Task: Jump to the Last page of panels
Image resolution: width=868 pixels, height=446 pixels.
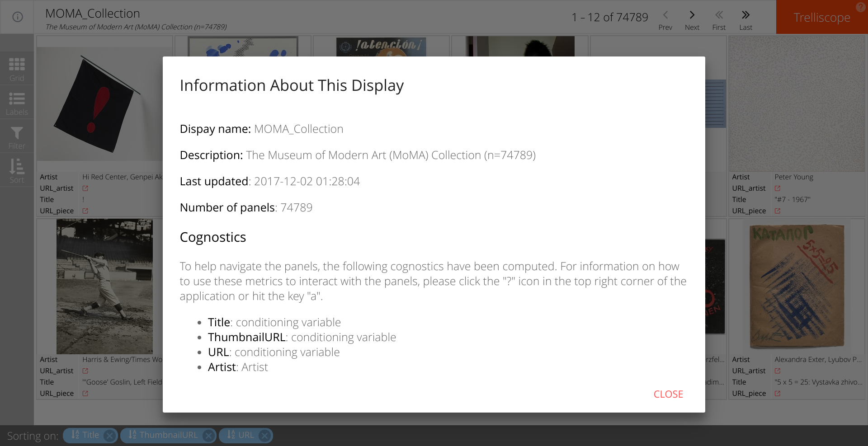Action: (745, 20)
